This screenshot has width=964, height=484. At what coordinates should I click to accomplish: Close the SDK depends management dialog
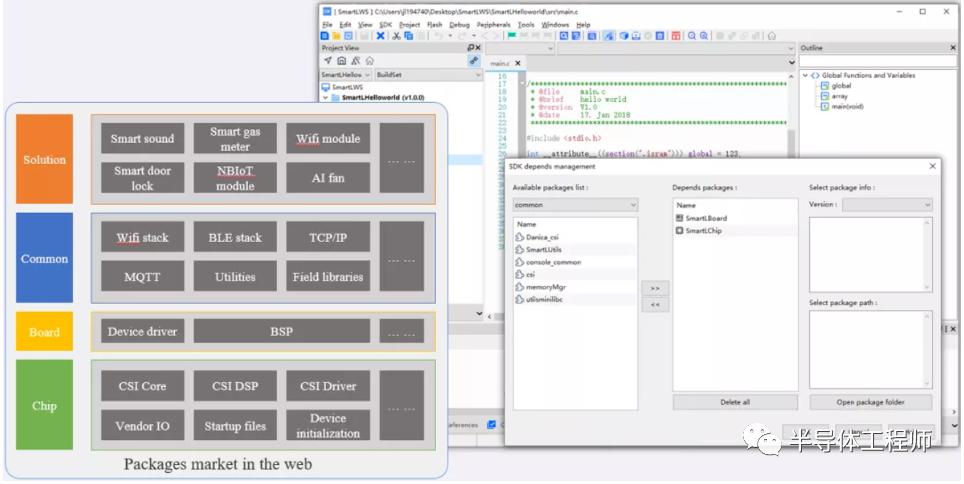pos(933,166)
